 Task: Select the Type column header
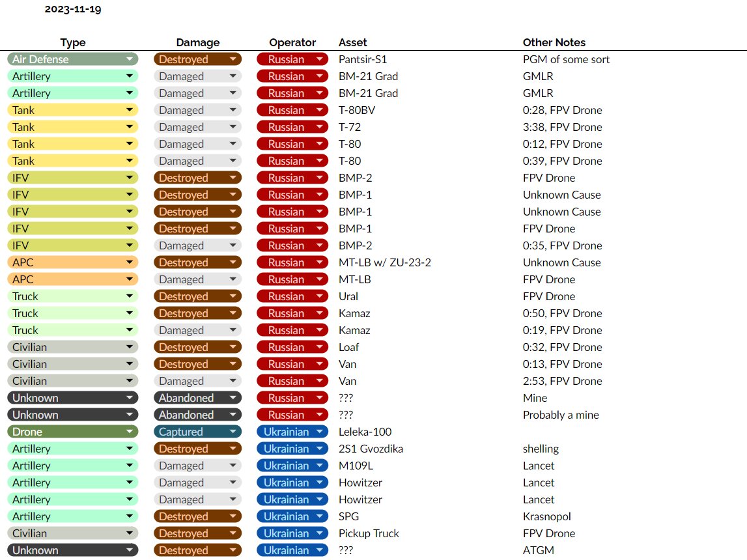[x=73, y=42]
